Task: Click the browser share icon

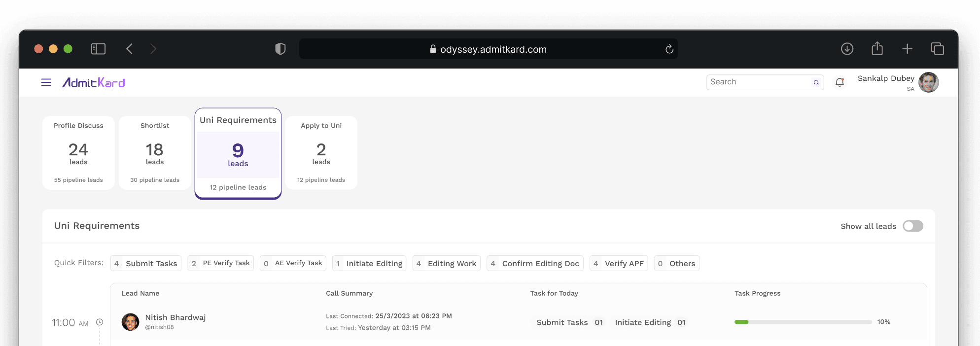Action: pyautogui.click(x=877, y=48)
